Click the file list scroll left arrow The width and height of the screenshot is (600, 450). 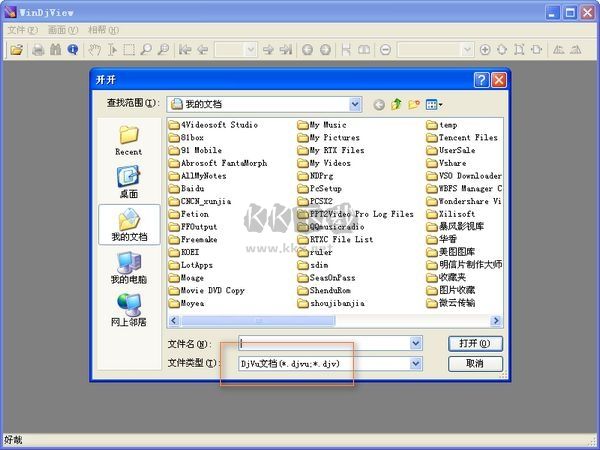[x=174, y=320]
